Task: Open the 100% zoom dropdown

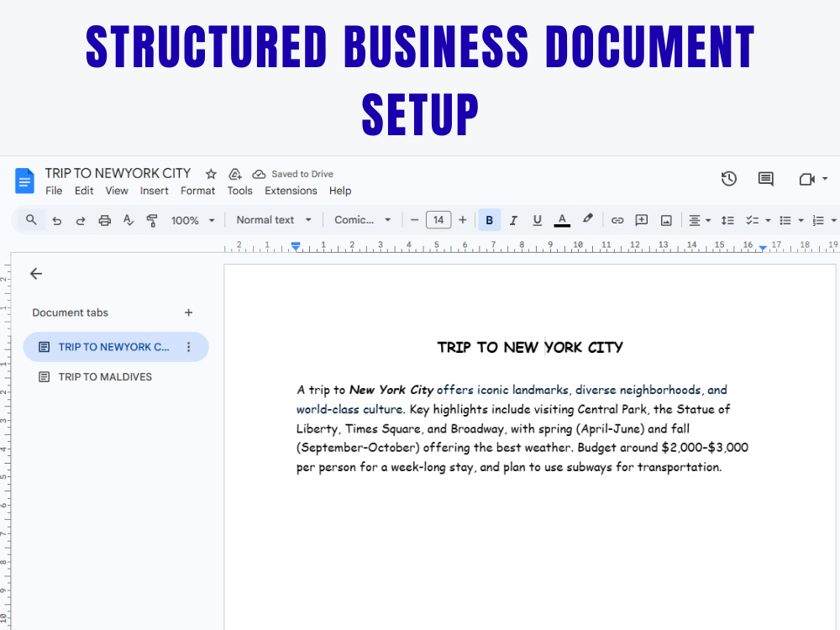Action: (193, 221)
